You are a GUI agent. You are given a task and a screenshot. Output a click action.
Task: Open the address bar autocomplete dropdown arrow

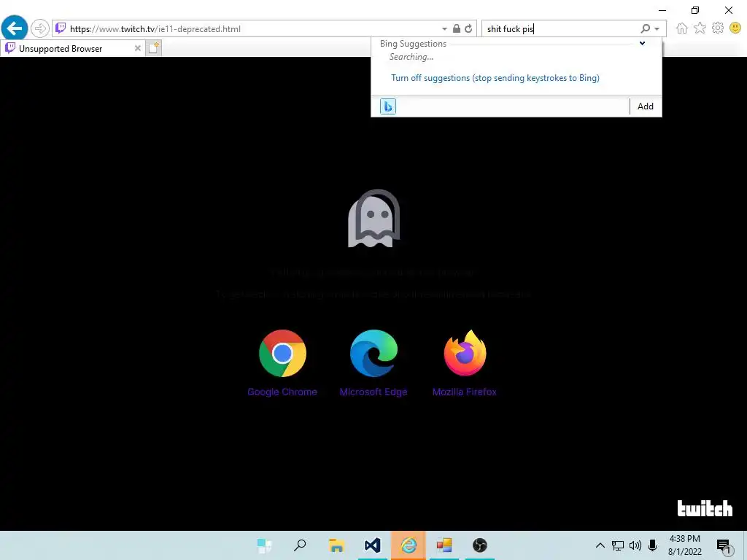444,29
